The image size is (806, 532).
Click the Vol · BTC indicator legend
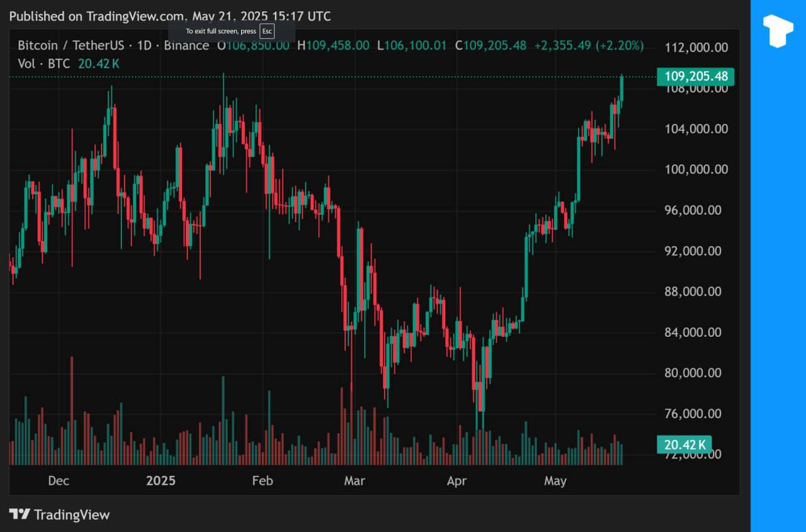[x=43, y=64]
